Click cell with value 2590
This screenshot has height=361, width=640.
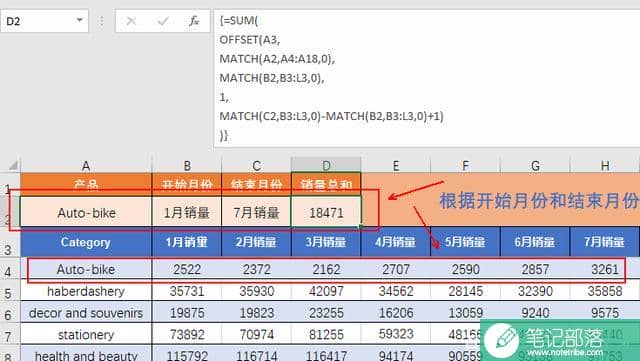(465, 269)
